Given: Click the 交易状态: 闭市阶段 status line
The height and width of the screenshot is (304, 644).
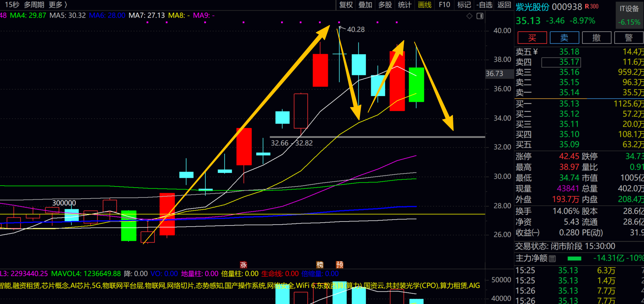Looking at the screenshot, I should 565,246.
